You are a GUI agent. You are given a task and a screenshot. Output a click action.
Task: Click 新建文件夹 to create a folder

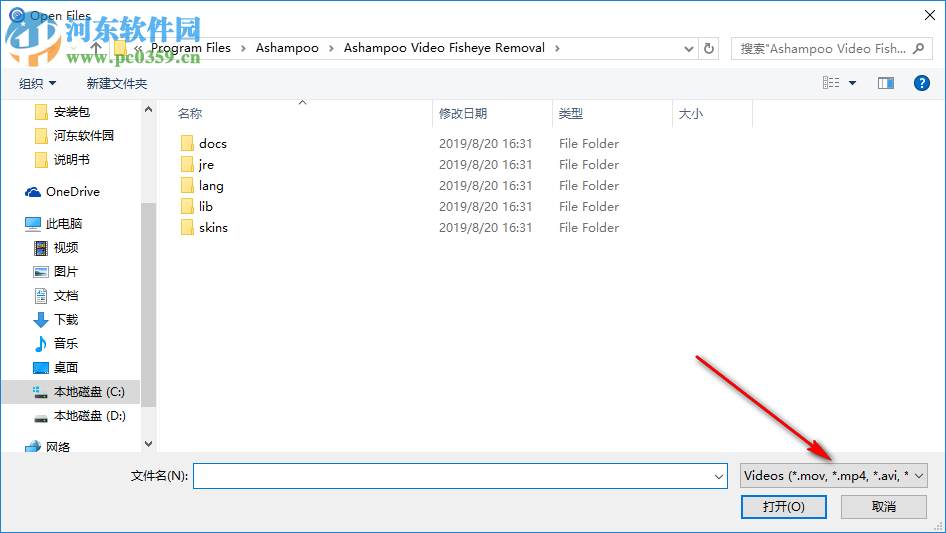(116, 83)
